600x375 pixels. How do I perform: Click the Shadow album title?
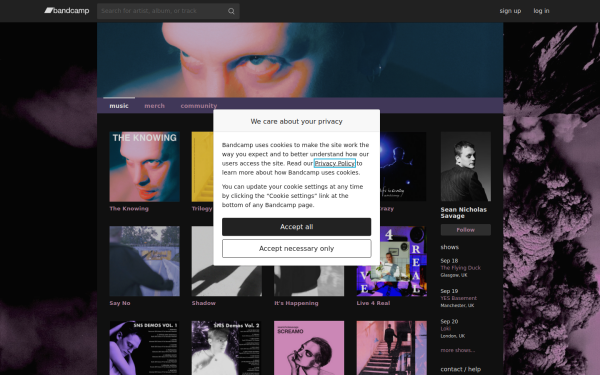(204, 303)
